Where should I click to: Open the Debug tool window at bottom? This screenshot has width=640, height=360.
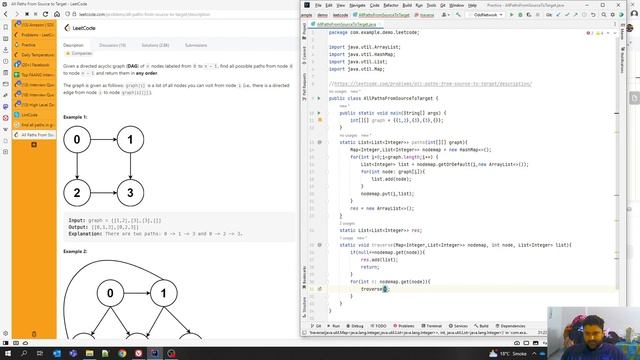(355, 326)
